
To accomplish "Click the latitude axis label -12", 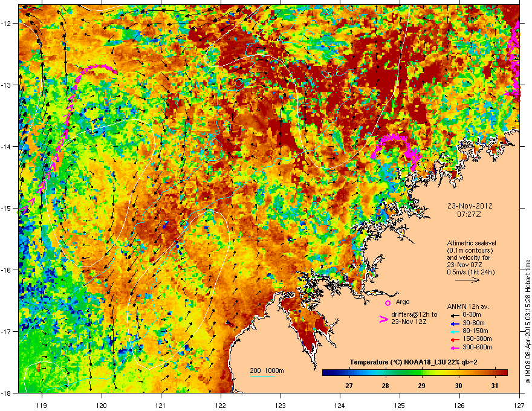I will 6,24.
